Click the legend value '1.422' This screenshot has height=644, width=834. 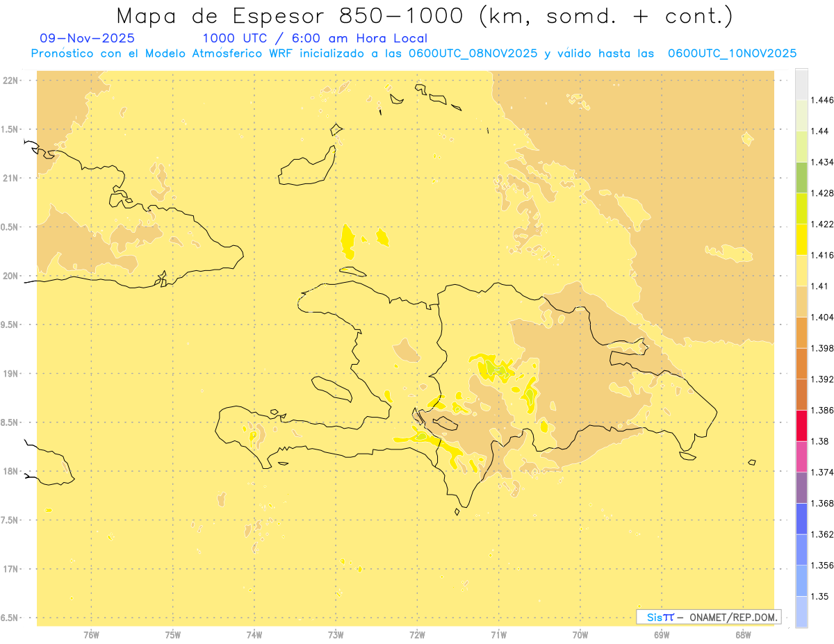click(x=822, y=224)
